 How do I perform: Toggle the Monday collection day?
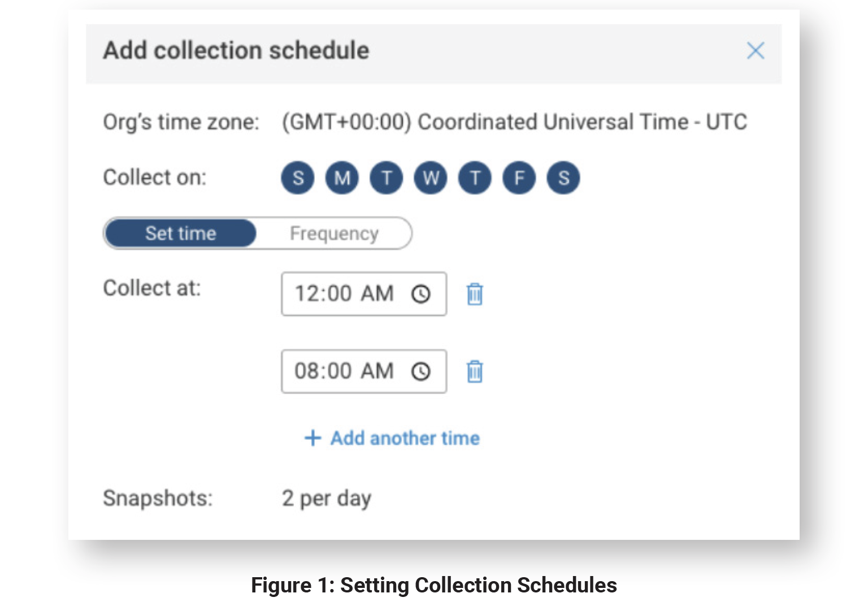tap(342, 178)
